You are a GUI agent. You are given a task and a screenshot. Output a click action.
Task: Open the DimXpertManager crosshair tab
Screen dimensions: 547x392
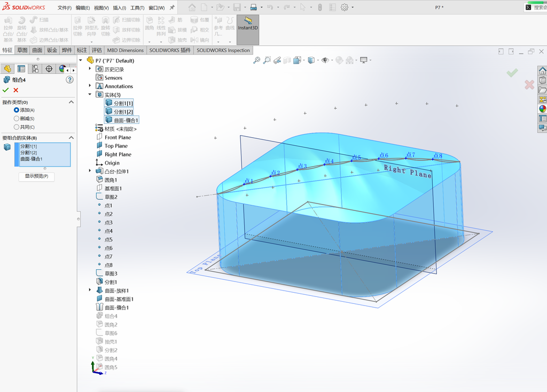49,69
